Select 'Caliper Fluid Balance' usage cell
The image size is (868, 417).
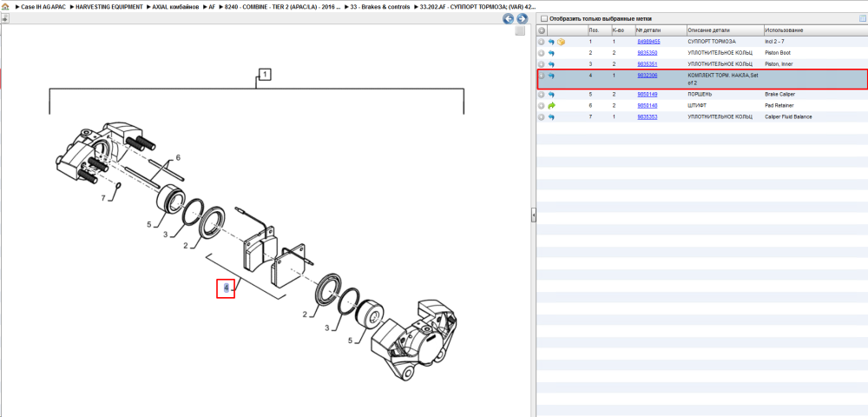pos(789,117)
